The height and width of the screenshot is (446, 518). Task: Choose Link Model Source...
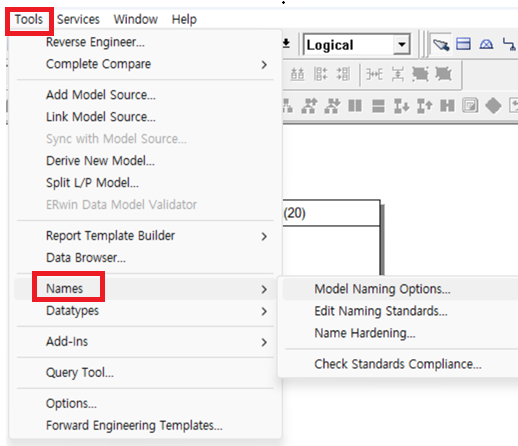point(145,117)
